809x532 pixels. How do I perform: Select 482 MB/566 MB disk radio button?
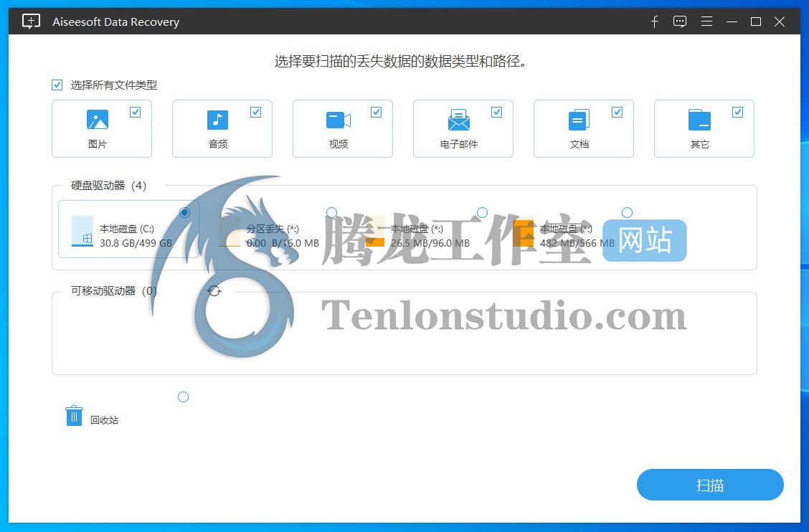click(627, 212)
